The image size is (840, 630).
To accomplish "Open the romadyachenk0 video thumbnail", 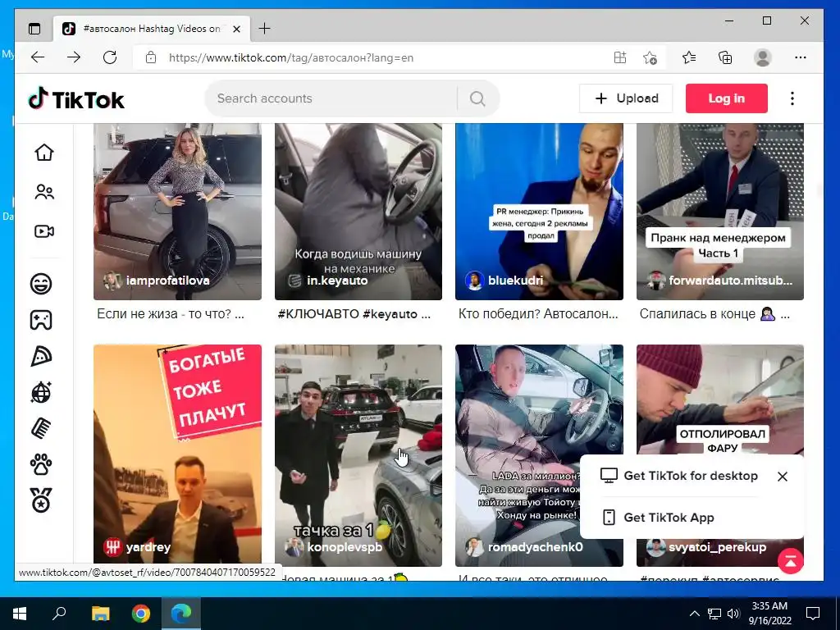I will click(x=539, y=455).
